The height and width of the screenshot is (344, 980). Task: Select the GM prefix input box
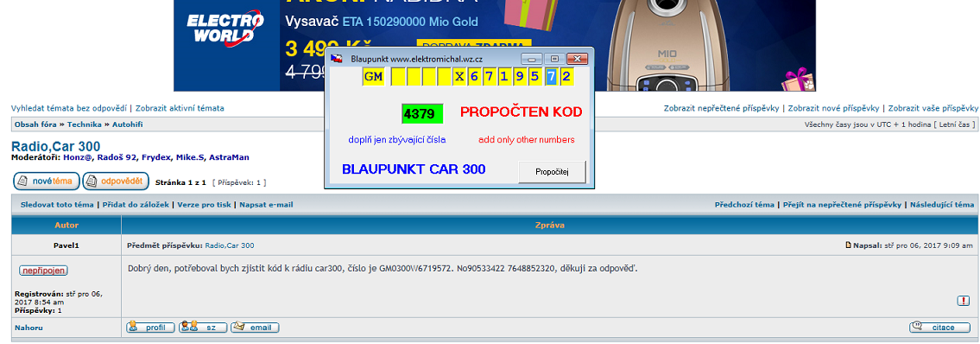click(x=374, y=77)
